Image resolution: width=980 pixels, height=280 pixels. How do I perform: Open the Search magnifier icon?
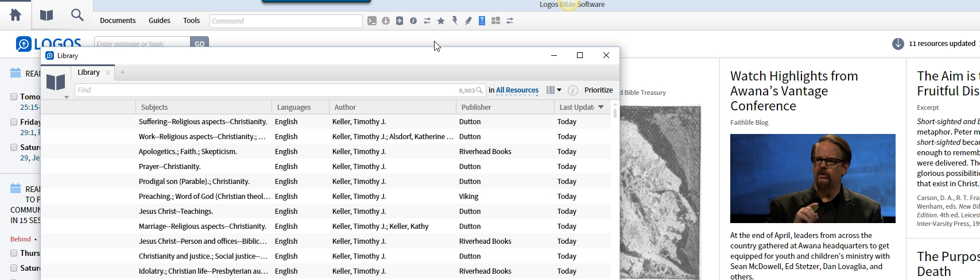[x=78, y=15]
